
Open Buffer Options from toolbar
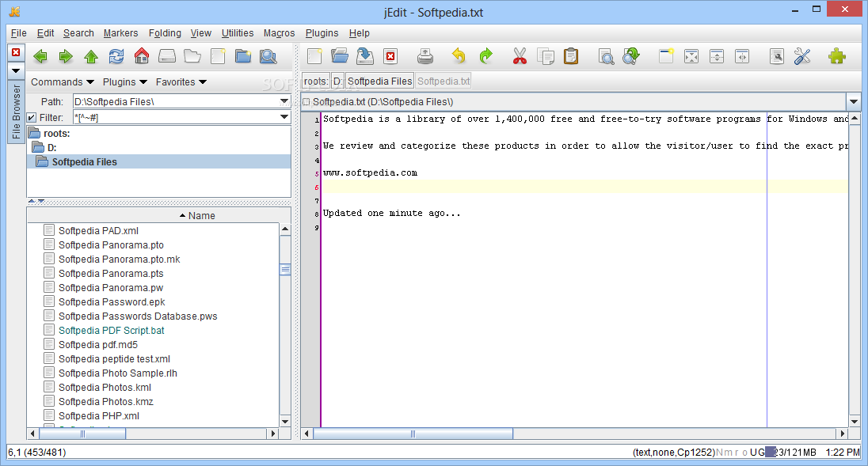[x=777, y=56]
